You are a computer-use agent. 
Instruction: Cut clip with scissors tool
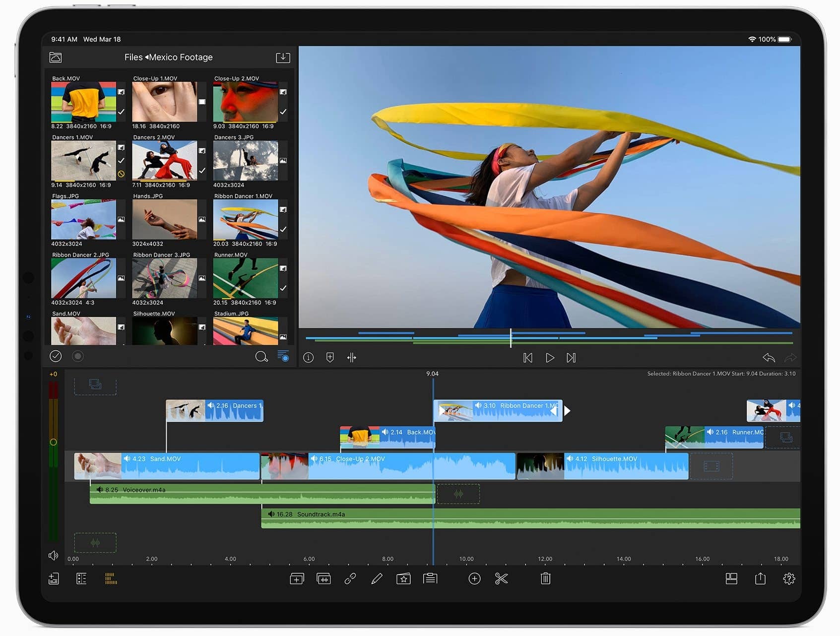tap(501, 578)
